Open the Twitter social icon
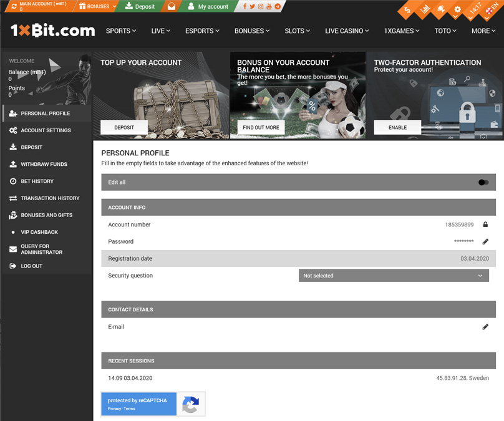 tap(253, 6)
